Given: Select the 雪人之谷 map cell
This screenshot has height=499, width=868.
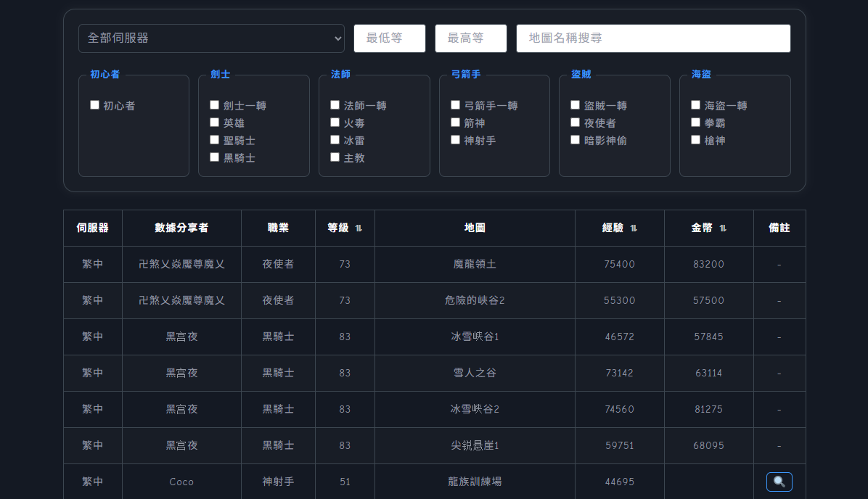Looking at the screenshot, I should 475,373.
